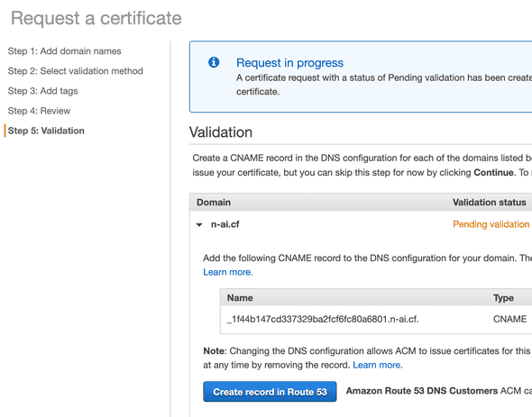Go to Step 1: Add domain names

click(64, 51)
